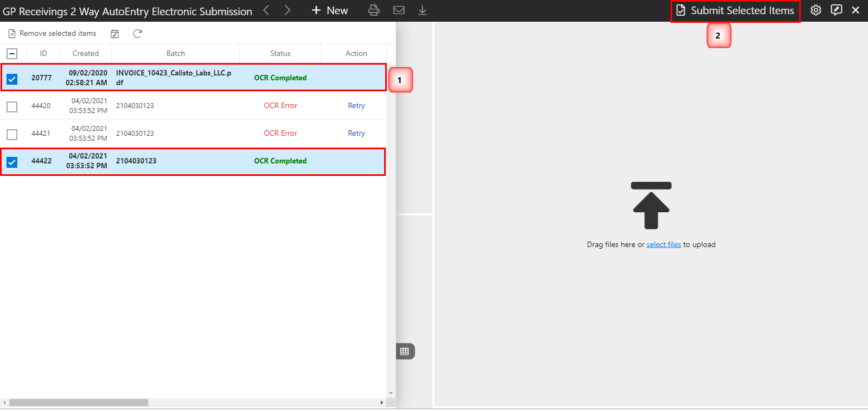
Task: Click the calendar filter icon
Action: pos(115,34)
